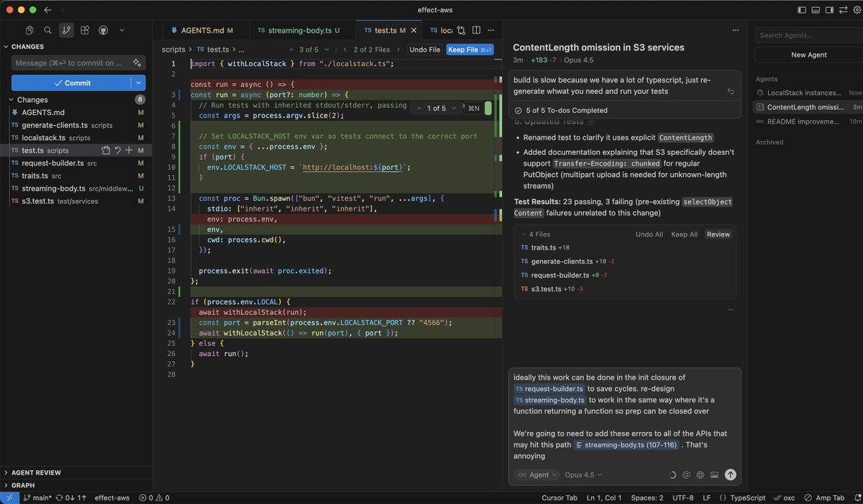Click Keep All in the files summary

(x=684, y=234)
